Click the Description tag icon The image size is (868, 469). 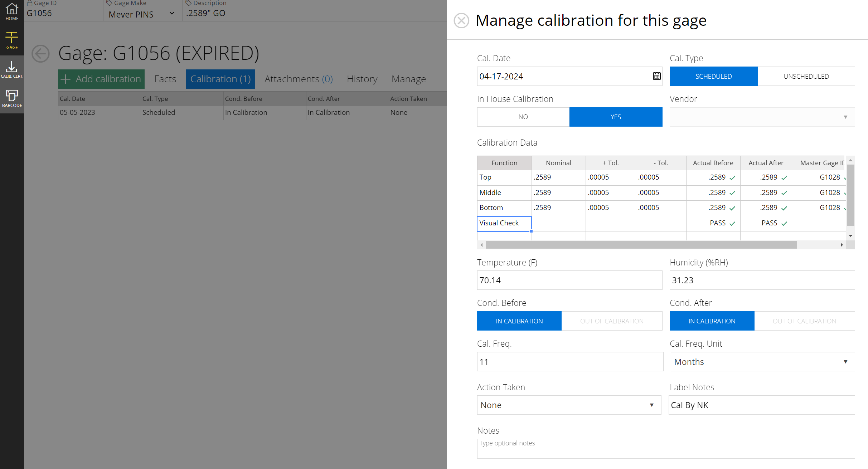tap(188, 3)
